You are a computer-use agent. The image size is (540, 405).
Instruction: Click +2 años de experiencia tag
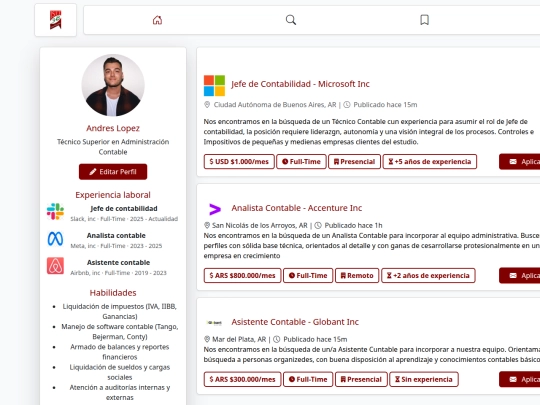pyautogui.click(x=428, y=276)
